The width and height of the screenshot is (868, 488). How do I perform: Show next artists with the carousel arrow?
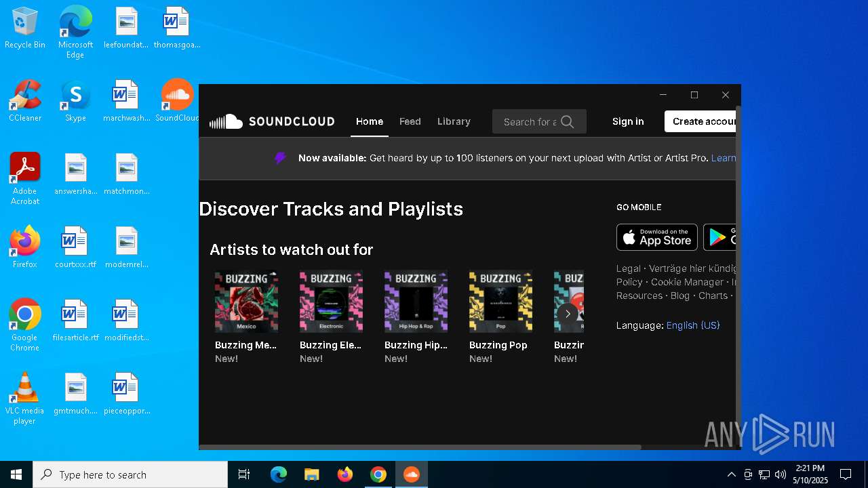coord(568,314)
